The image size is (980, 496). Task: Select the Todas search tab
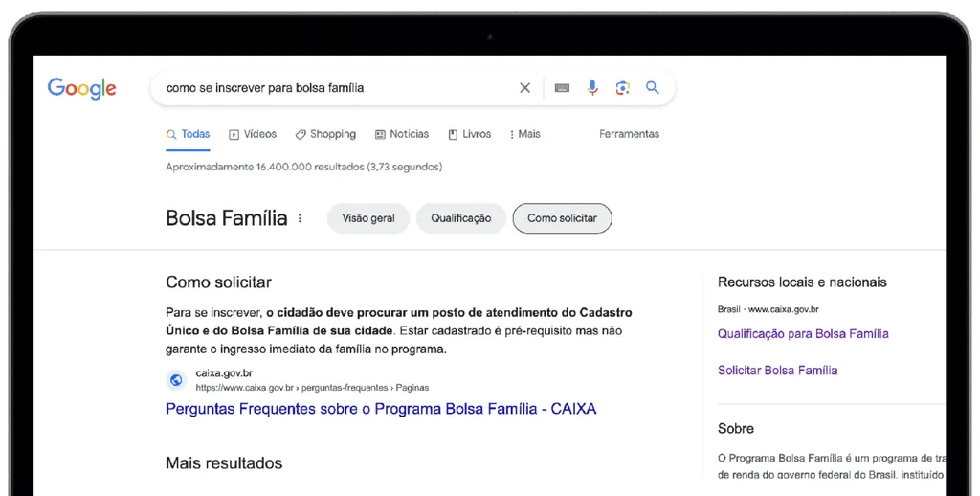click(x=189, y=134)
